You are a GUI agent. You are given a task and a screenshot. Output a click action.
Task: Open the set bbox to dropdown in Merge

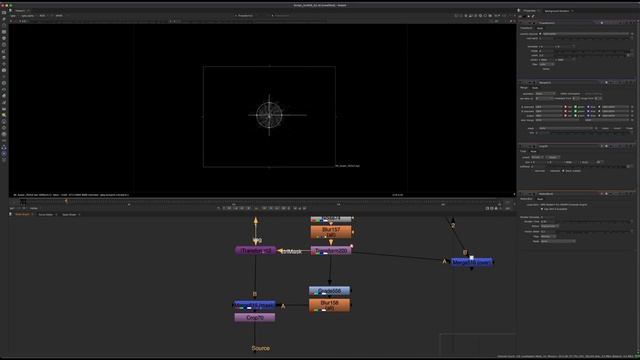click(x=543, y=98)
